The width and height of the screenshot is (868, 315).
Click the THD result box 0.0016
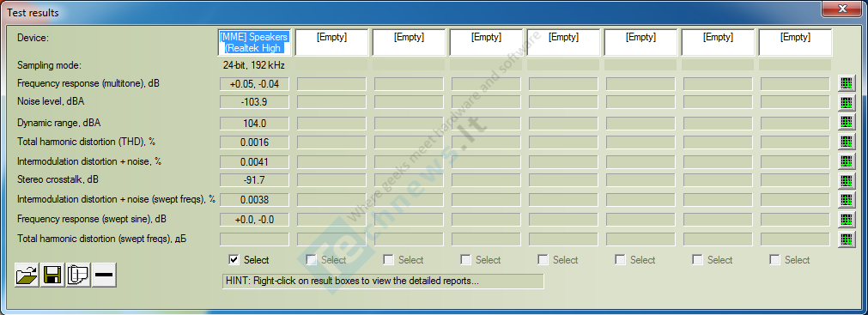pyautogui.click(x=255, y=142)
